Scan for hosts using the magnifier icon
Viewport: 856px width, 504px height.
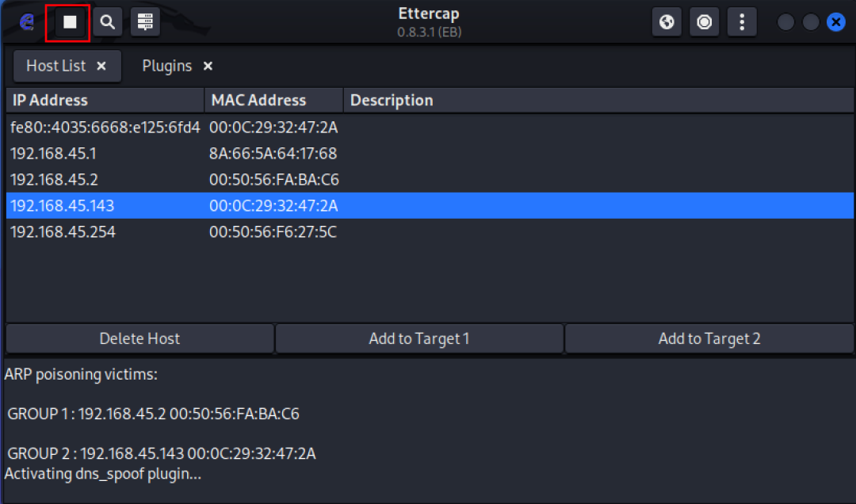(x=107, y=21)
